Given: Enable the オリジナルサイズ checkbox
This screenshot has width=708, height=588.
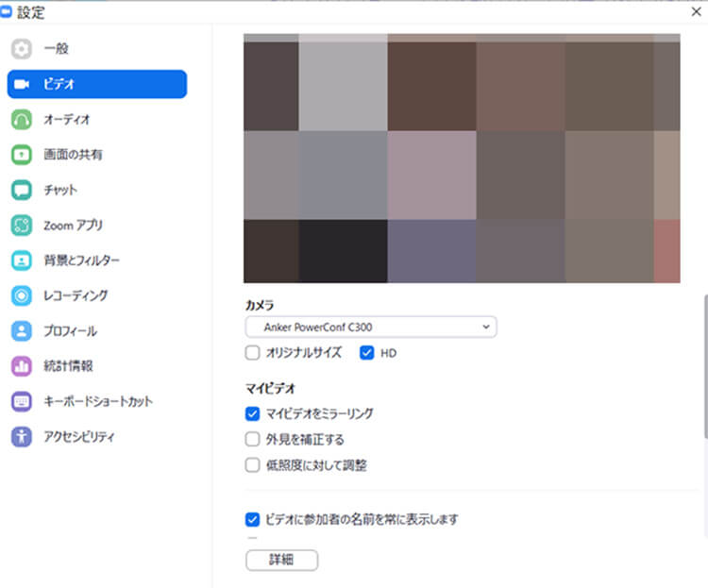Looking at the screenshot, I should click(x=252, y=353).
